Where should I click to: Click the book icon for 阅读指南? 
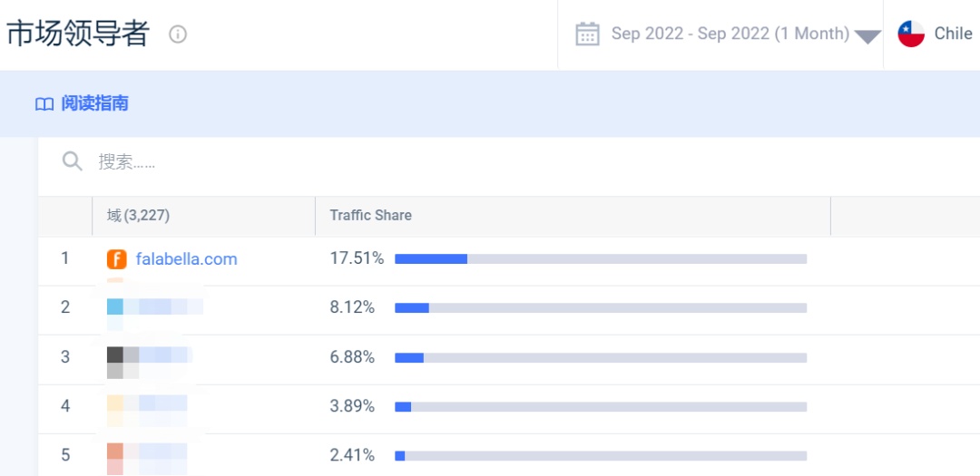point(44,104)
